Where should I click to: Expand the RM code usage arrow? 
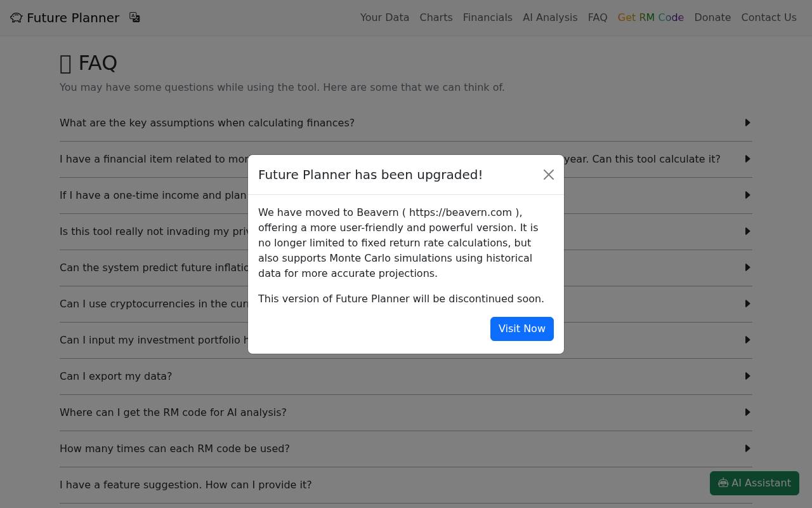coord(747,448)
